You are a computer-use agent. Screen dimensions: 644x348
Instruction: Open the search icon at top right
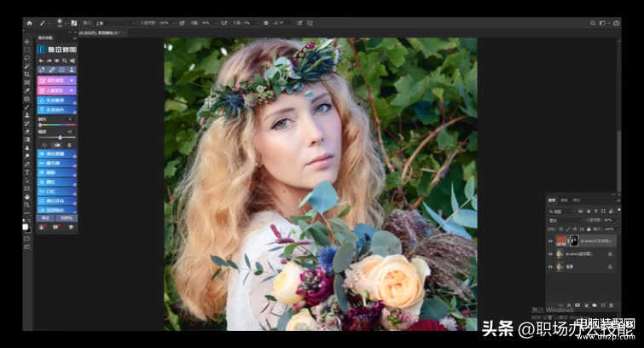click(x=592, y=23)
